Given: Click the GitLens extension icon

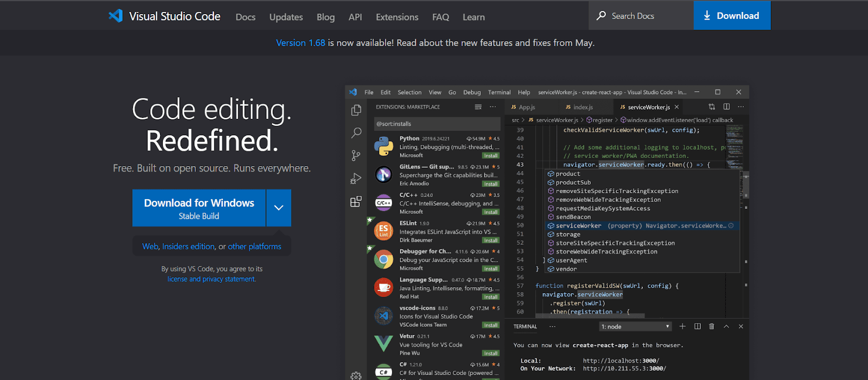Looking at the screenshot, I should point(384,174).
